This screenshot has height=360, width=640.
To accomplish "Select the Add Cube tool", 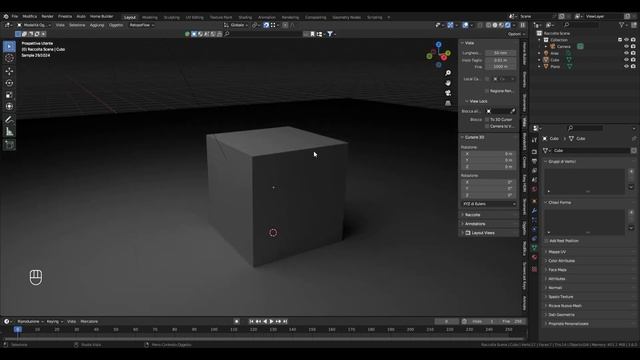I will pos(9,144).
